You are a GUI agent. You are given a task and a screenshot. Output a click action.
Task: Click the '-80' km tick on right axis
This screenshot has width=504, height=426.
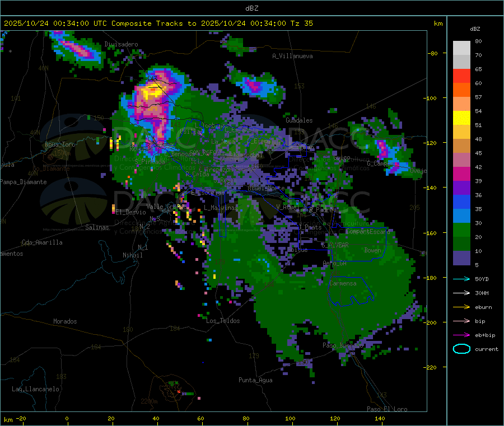433,53
